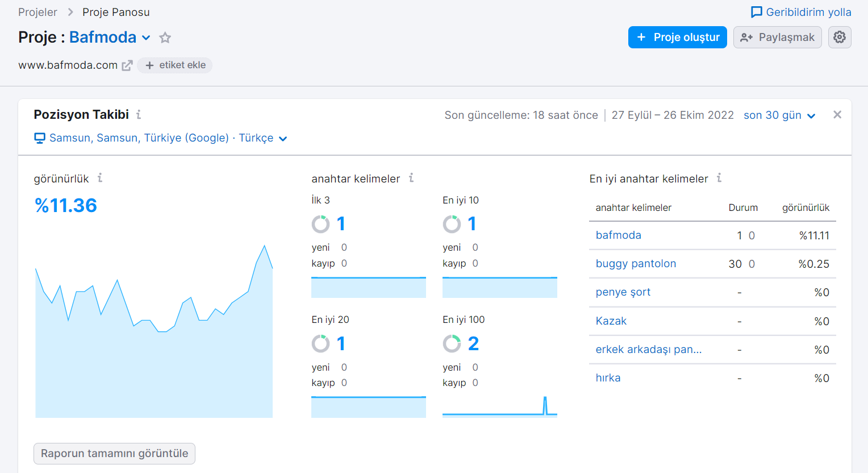Viewport: 868px width, 473px height.
Task: Open the external link icon next to www.bafmoda.com
Action: click(x=127, y=65)
